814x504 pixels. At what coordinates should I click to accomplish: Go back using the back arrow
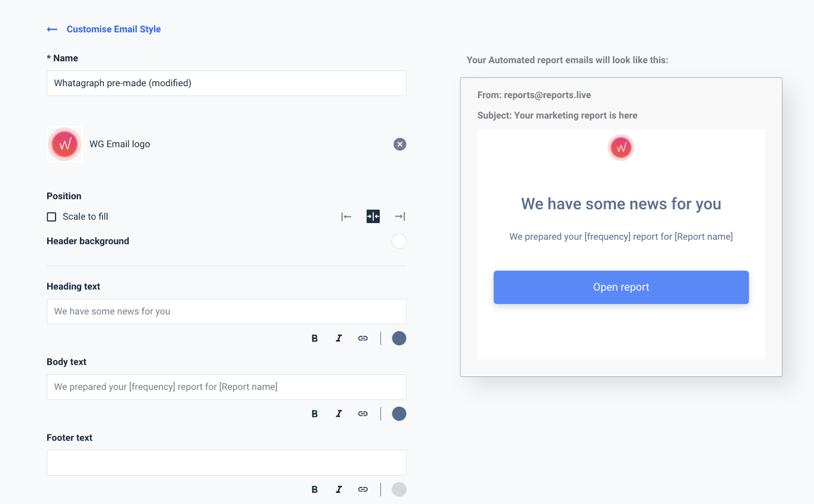point(51,29)
